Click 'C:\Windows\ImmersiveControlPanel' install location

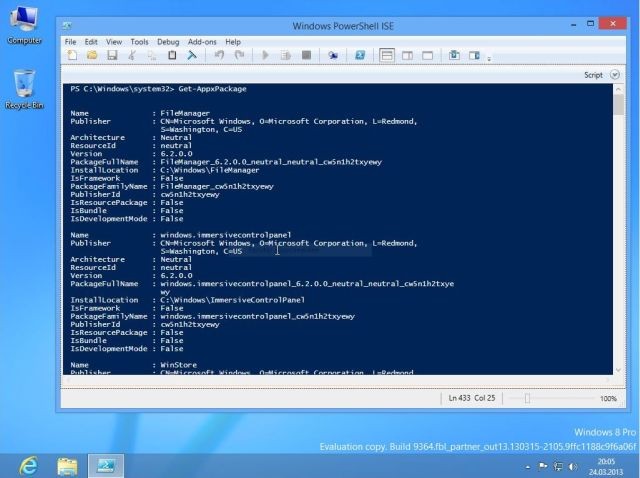[x=233, y=300]
